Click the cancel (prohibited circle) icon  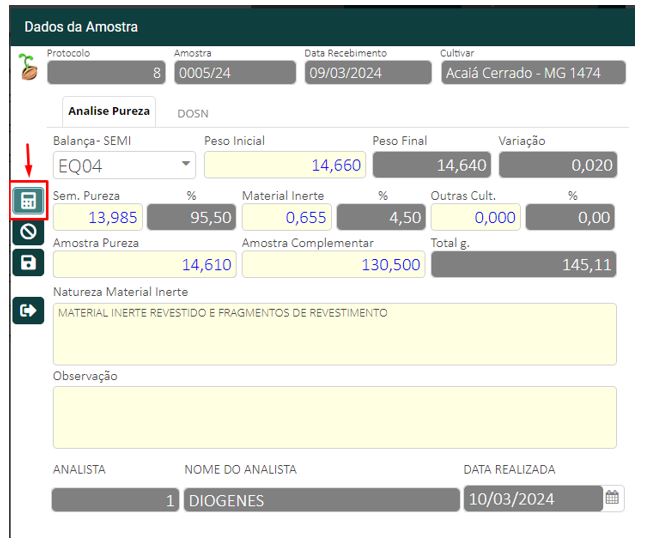28,232
